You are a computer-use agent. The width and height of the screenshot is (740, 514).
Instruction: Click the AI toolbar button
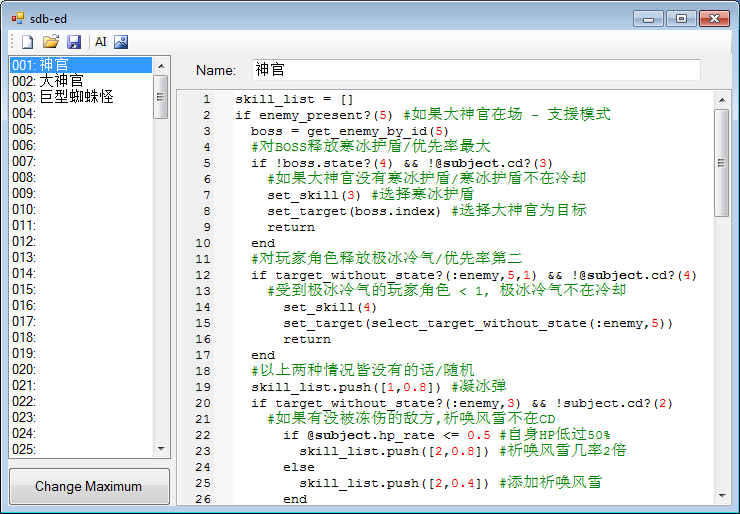(101, 42)
